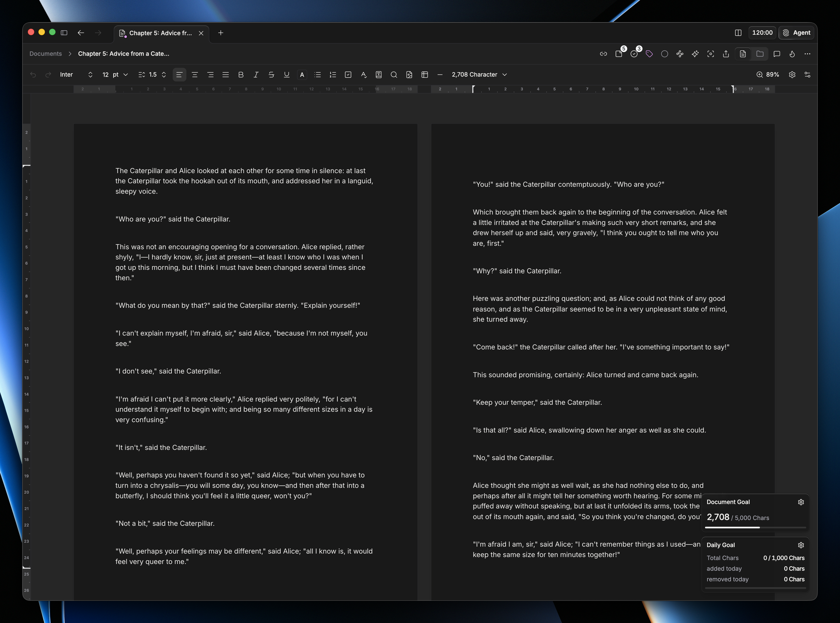Toggle split view layout
The image size is (840, 623).
738,33
